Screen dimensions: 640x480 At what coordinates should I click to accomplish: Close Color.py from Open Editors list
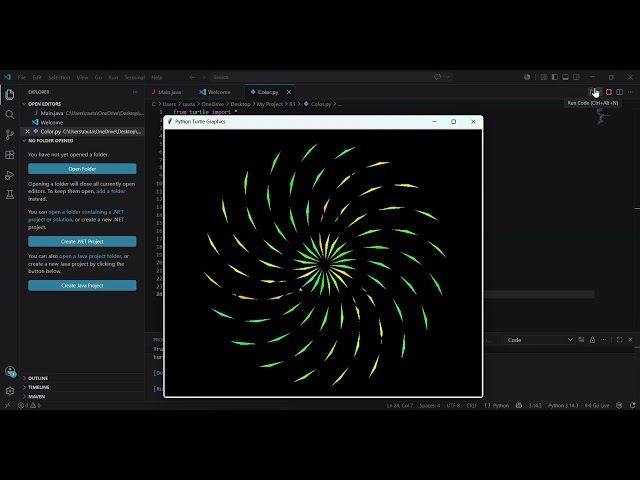pos(27,131)
